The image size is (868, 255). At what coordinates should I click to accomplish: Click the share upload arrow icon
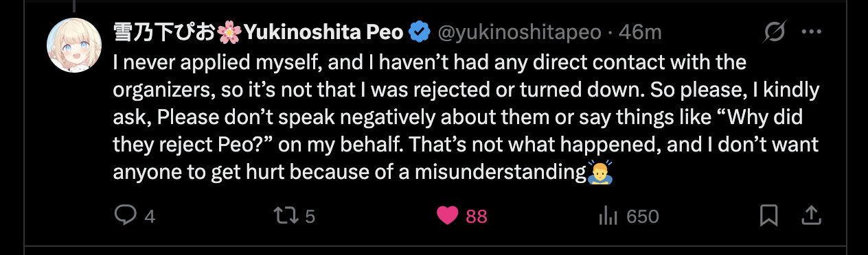click(811, 215)
